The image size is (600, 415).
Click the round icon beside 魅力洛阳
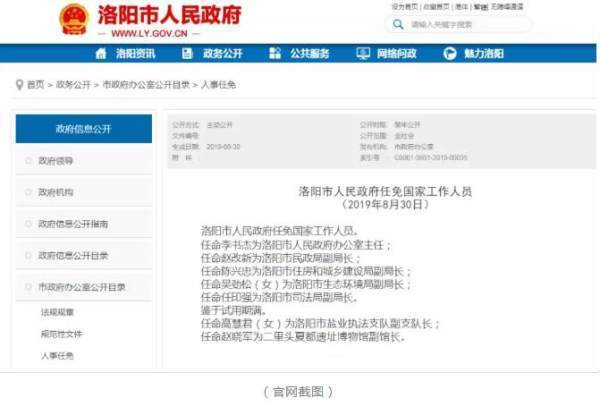(450, 54)
